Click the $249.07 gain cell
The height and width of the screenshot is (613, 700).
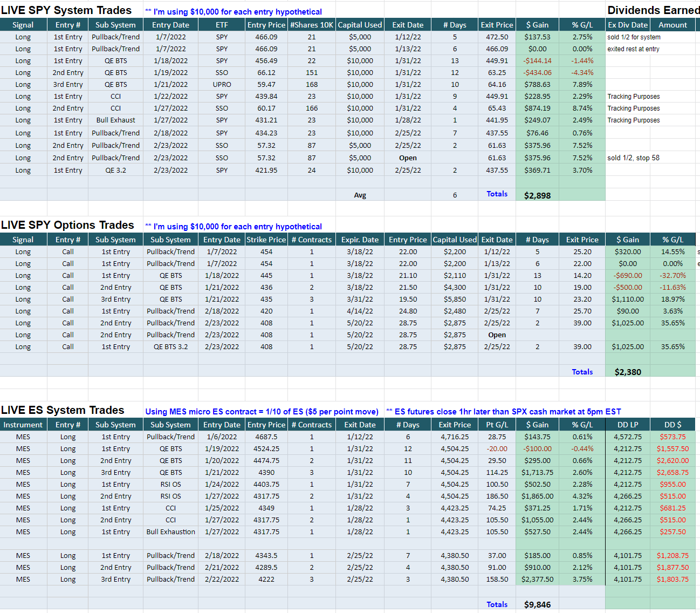(537, 120)
